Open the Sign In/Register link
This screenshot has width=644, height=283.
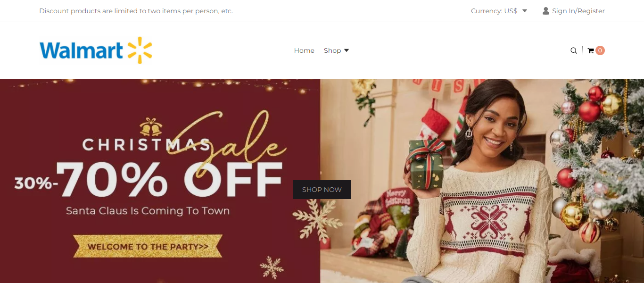click(578, 11)
